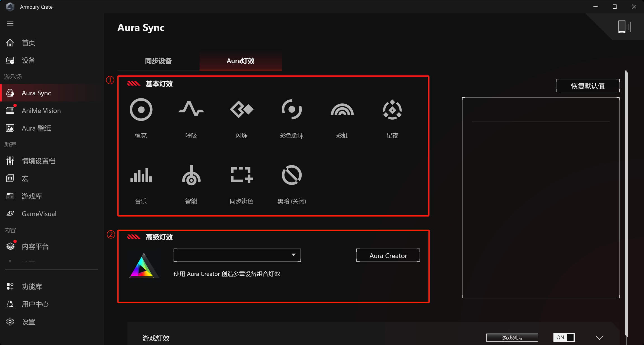Click the Aura Creator prism logo

(143, 265)
